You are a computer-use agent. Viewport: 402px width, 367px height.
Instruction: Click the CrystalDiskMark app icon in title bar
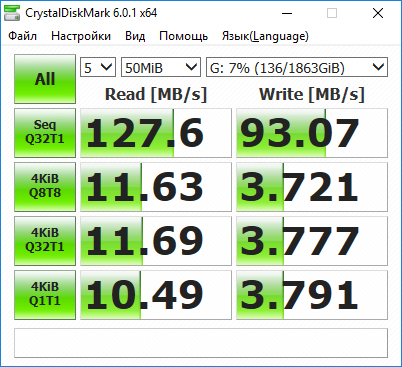(12, 13)
